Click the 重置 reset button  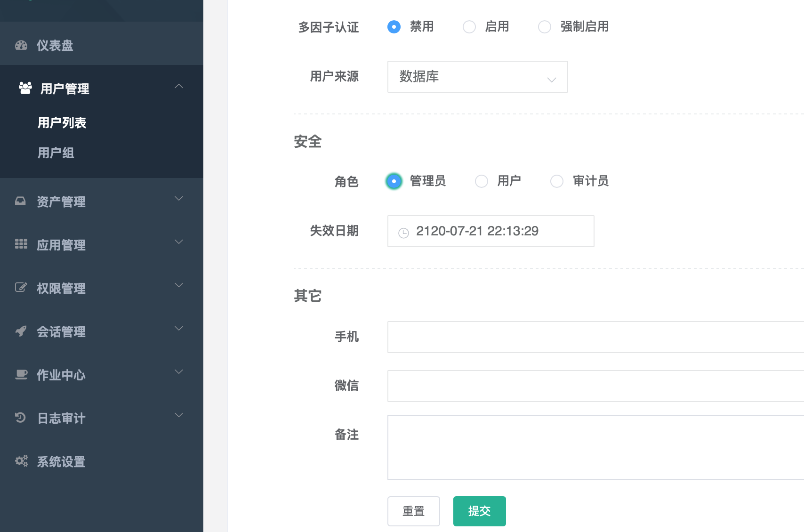(x=414, y=511)
